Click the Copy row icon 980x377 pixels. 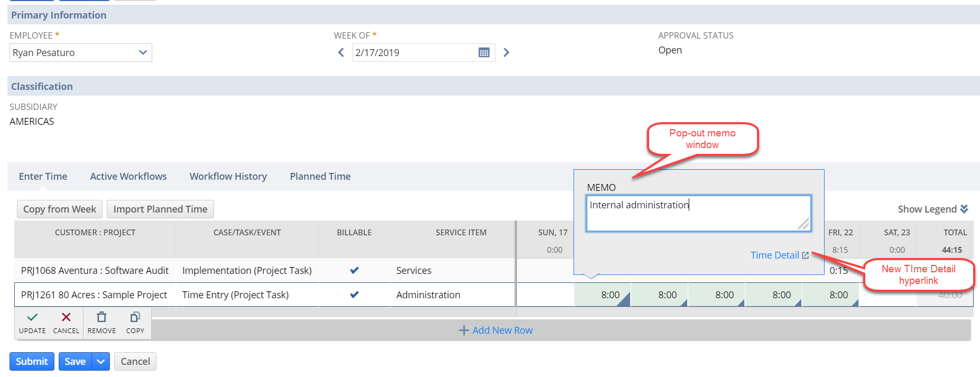pos(135,317)
